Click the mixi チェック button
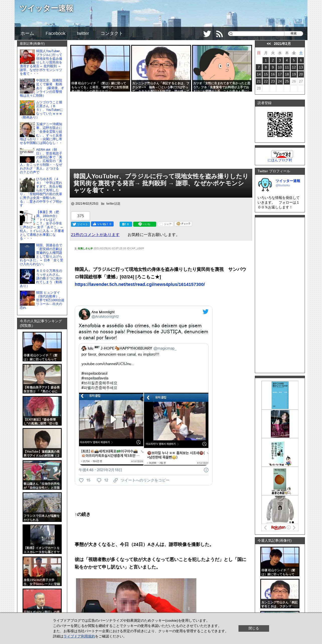Screen dimensions: 322x644 pos(183,224)
